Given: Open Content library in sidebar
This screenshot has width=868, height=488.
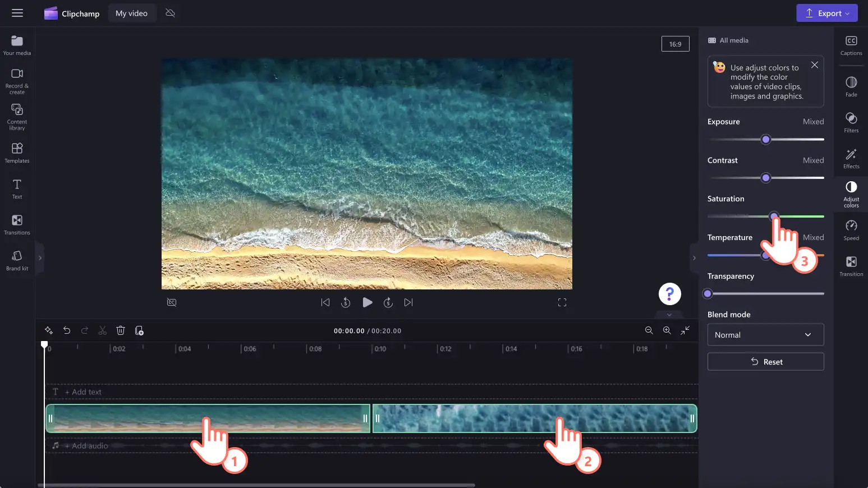Looking at the screenshot, I should tap(17, 117).
